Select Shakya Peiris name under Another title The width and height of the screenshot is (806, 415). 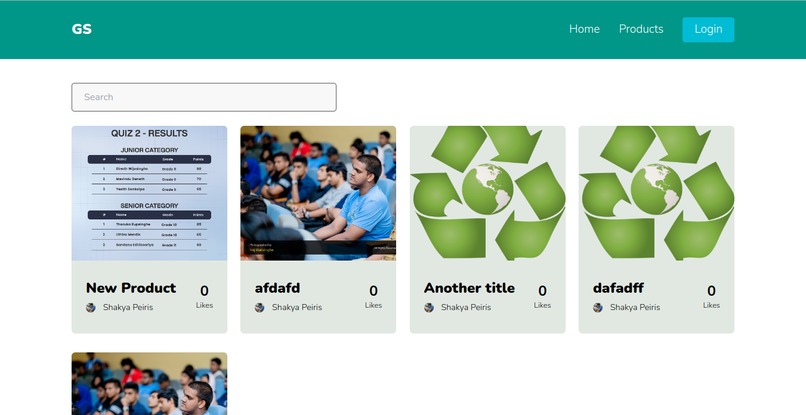tap(466, 308)
